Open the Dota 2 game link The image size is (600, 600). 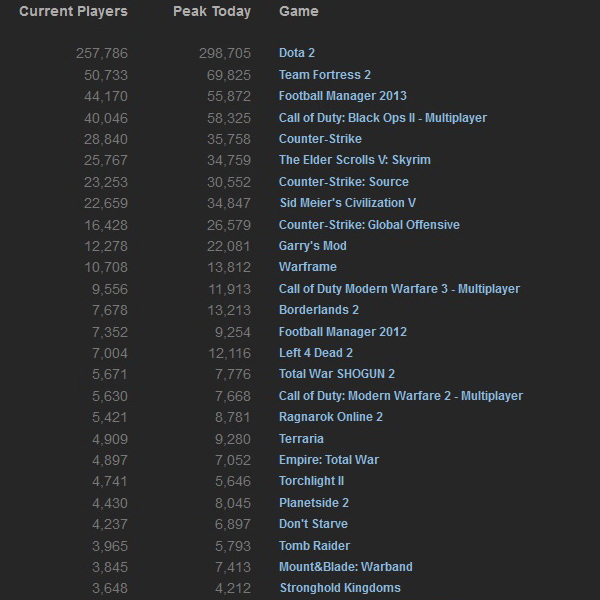click(x=296, y=53)
